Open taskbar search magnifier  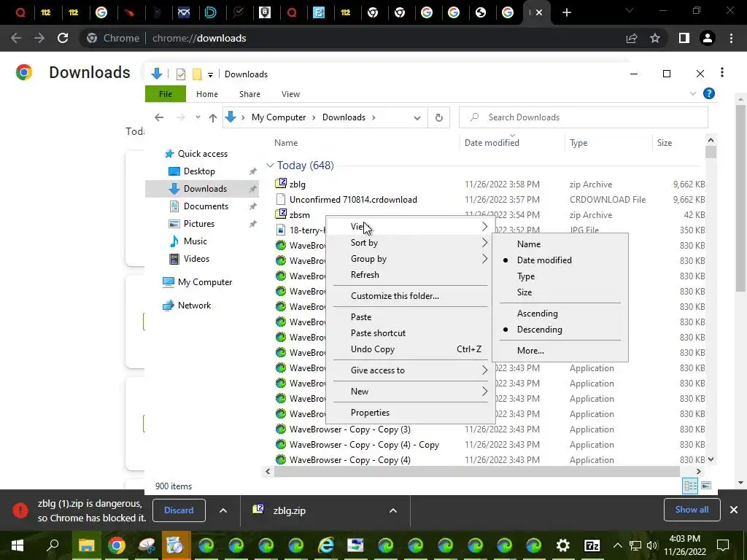[53, 545]
